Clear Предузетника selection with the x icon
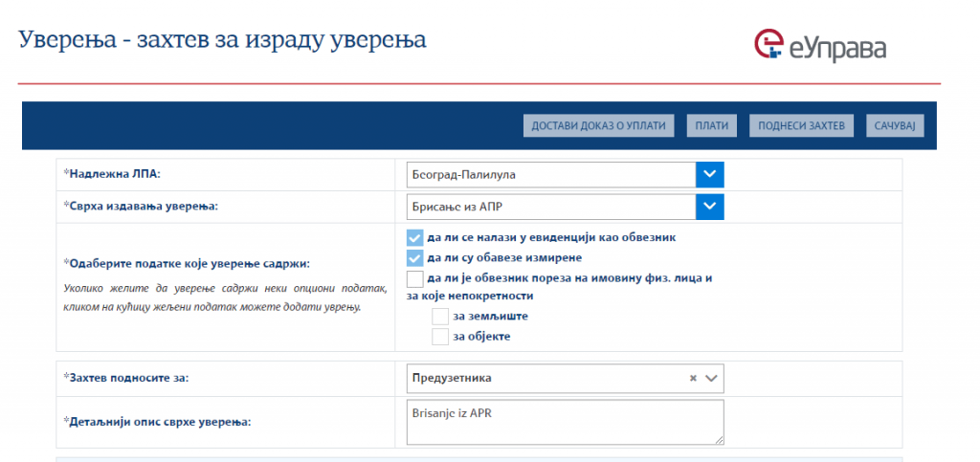The width and height of the screenshot is (980, 462). 693,378
